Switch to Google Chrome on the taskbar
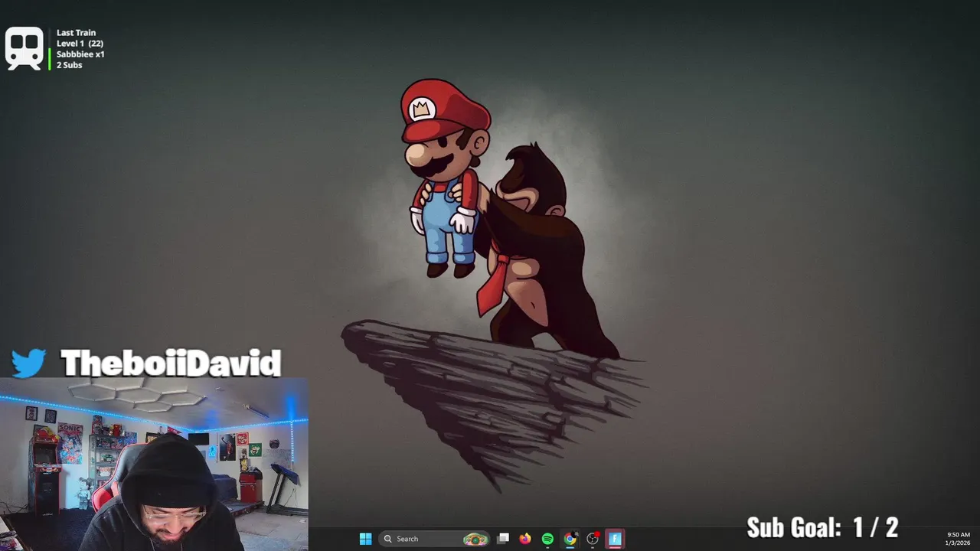Viewport: 980px width, 551px height. coord(570,539)
